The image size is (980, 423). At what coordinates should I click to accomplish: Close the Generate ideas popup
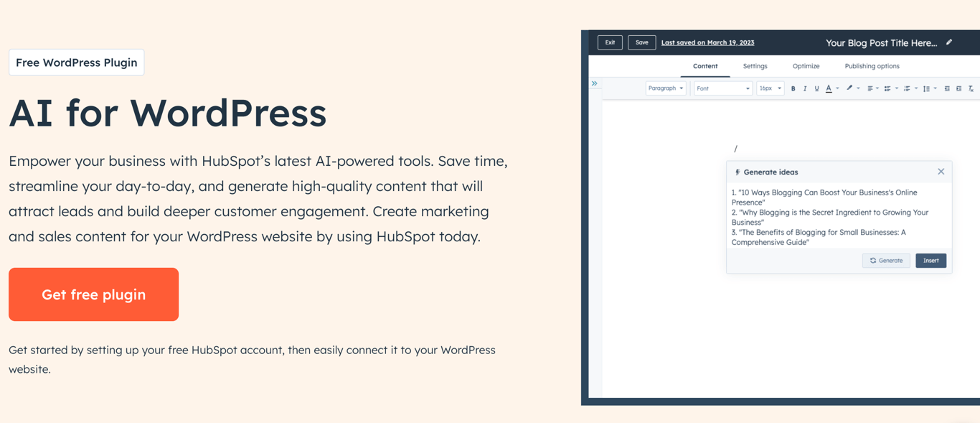tap(941, 172)
